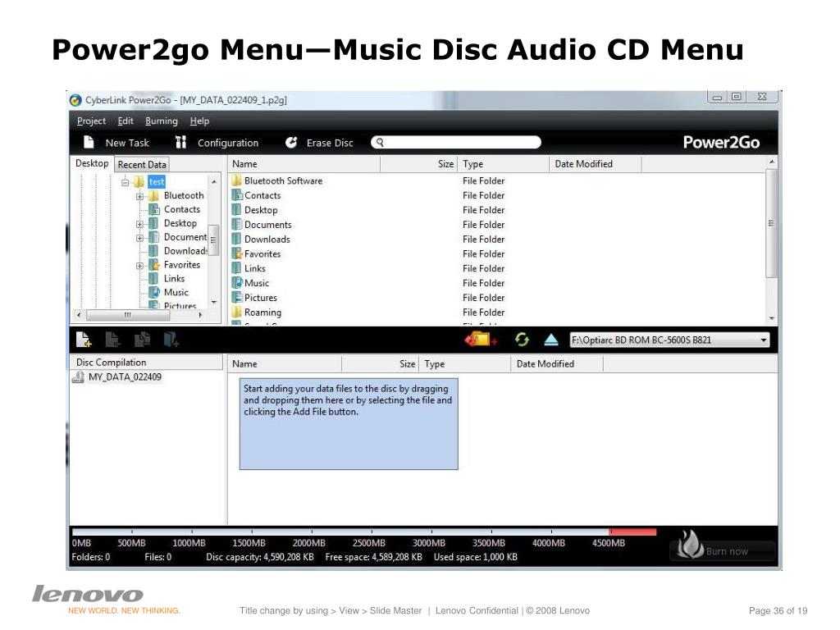Sort compilation list by Size column

(380, 363)
